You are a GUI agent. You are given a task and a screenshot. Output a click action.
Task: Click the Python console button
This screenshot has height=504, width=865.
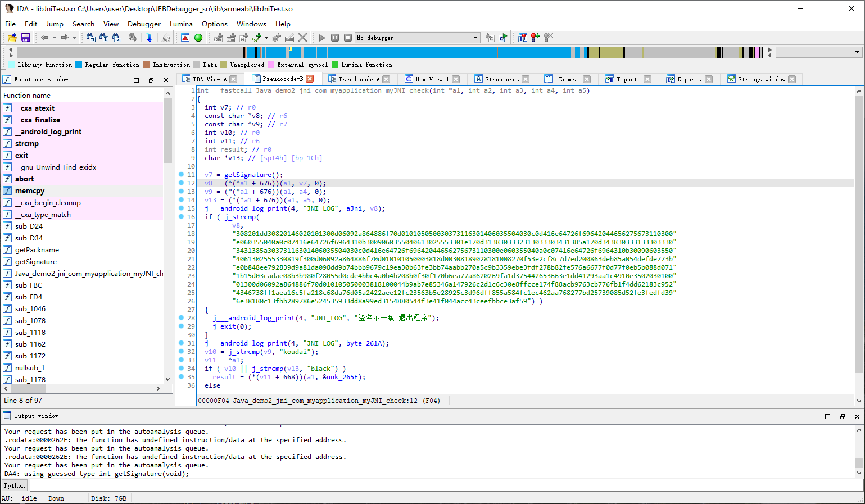point(15,485)
